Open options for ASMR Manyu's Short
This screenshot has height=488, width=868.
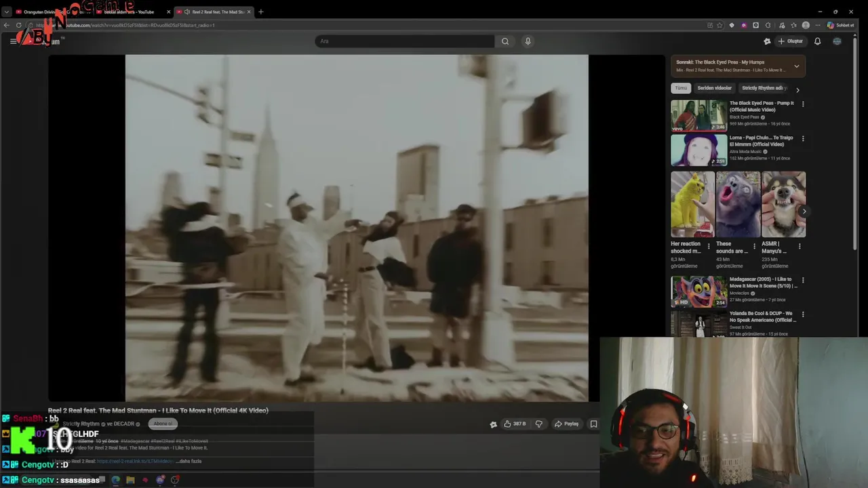tap(799, 247)
